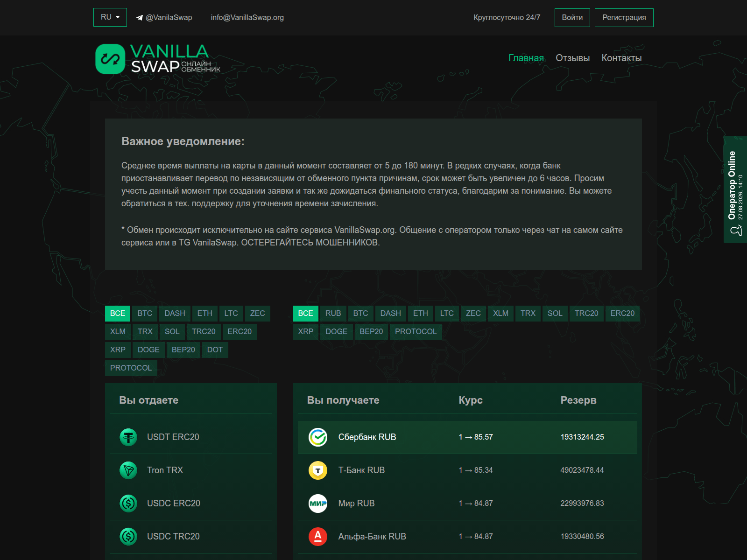Select DOGE filter in give section
Screen dimensions: 747x560
148,350
